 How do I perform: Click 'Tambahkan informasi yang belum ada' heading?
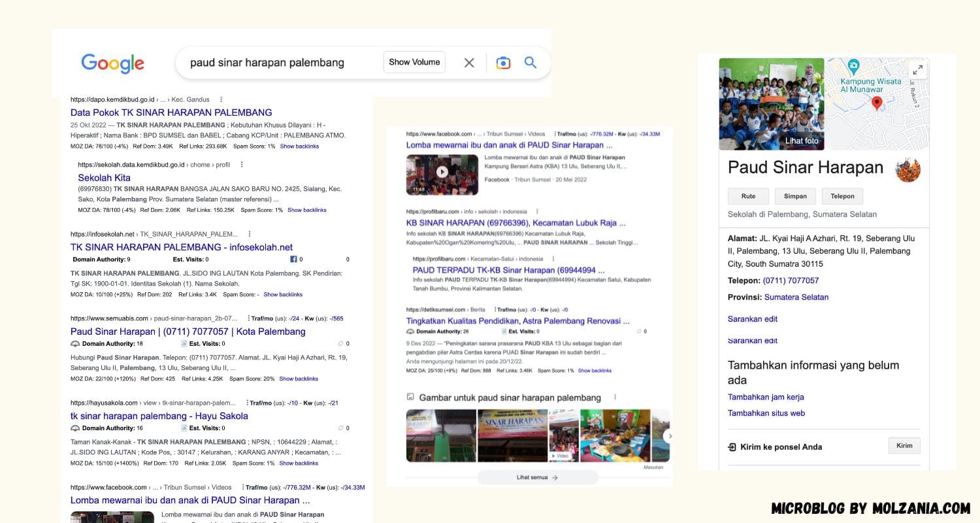[813, 373]
